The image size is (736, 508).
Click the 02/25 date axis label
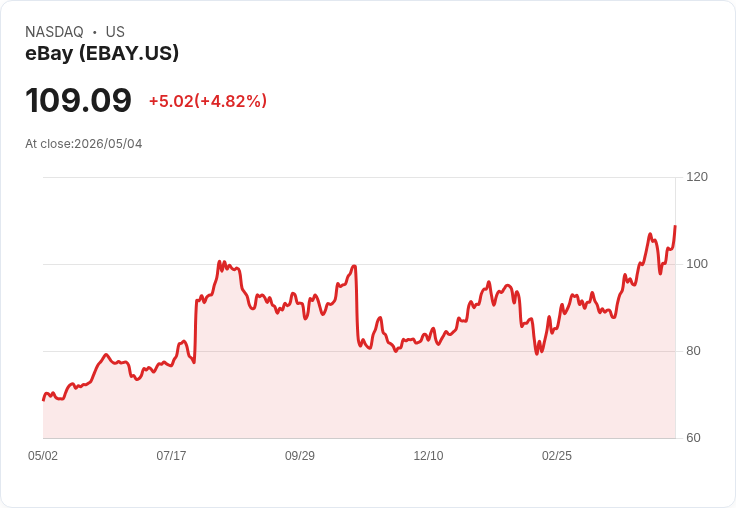pos(557,456)
